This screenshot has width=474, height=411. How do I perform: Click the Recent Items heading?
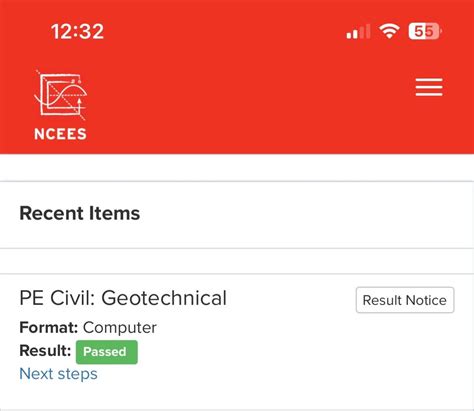pos(80,213)
